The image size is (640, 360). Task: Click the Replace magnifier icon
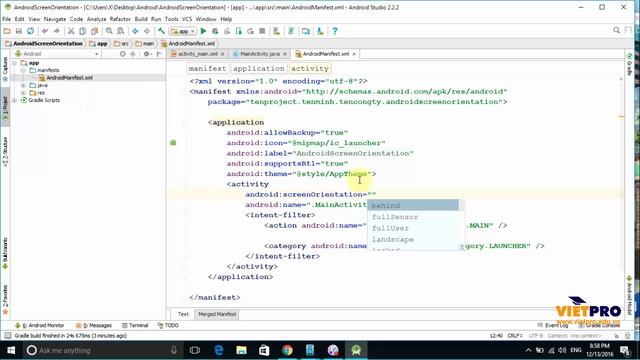click(121, 31)
